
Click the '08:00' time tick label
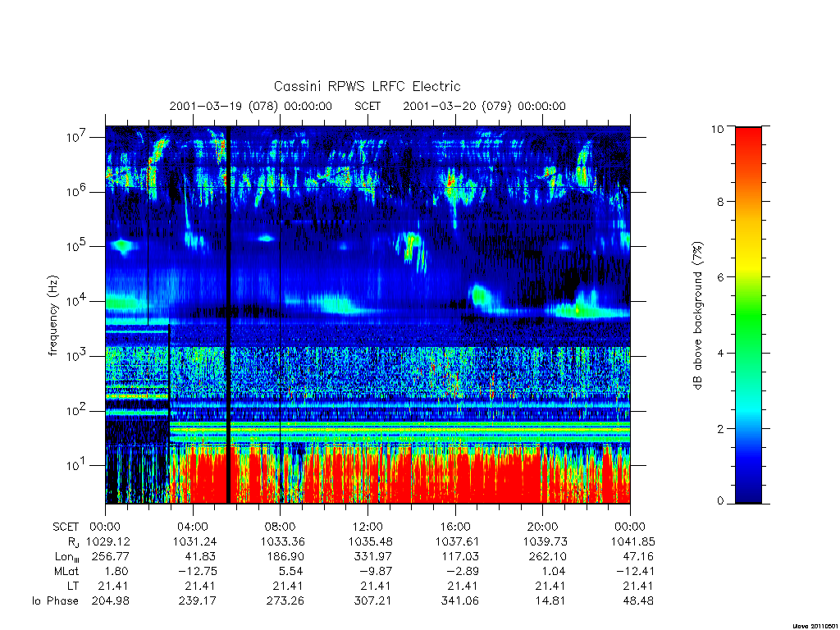[281, 527]
